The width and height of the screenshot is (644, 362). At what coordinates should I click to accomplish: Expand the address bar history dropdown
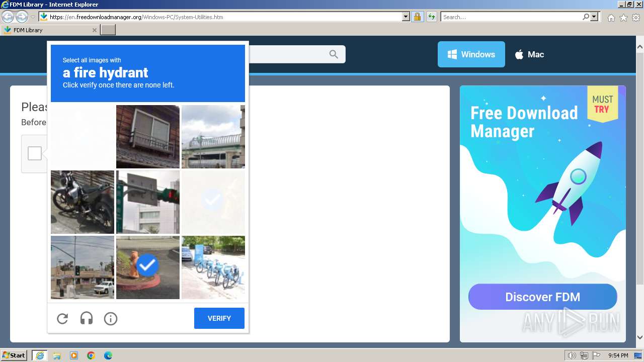click(x=406, y=17)
